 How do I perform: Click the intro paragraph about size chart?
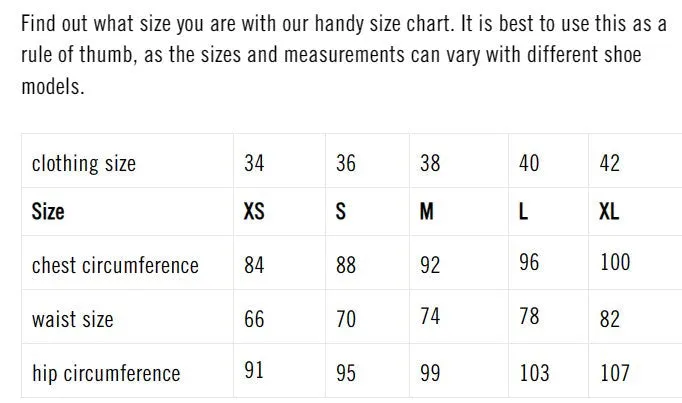[x=344, y=55]
